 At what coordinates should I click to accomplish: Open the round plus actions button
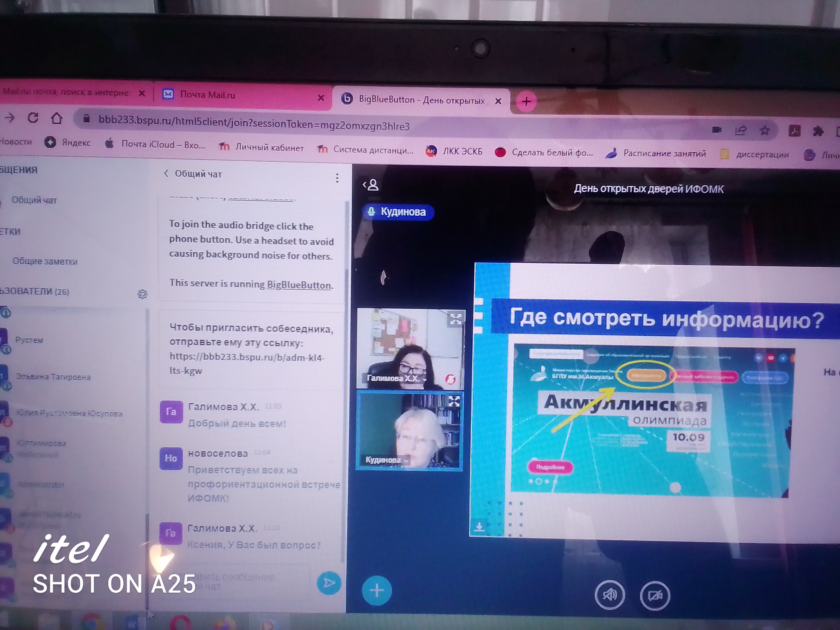coord(377,591)
